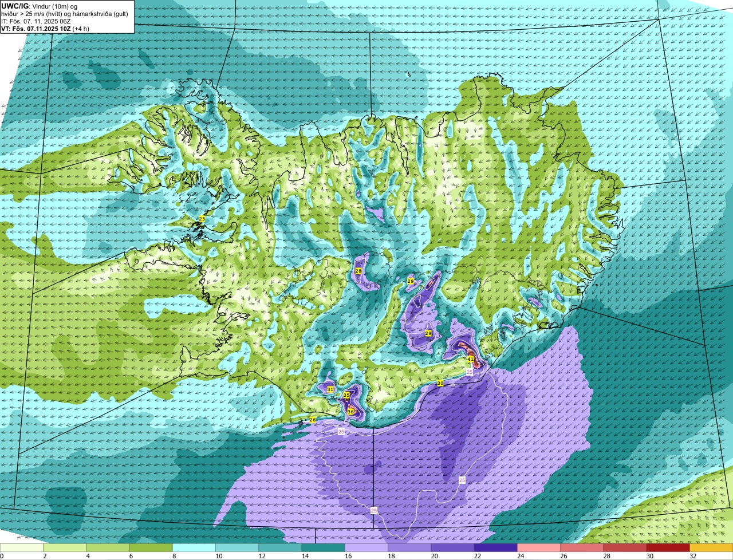Click the 18–20 m/s purple legend swatch

coord(409,547)
